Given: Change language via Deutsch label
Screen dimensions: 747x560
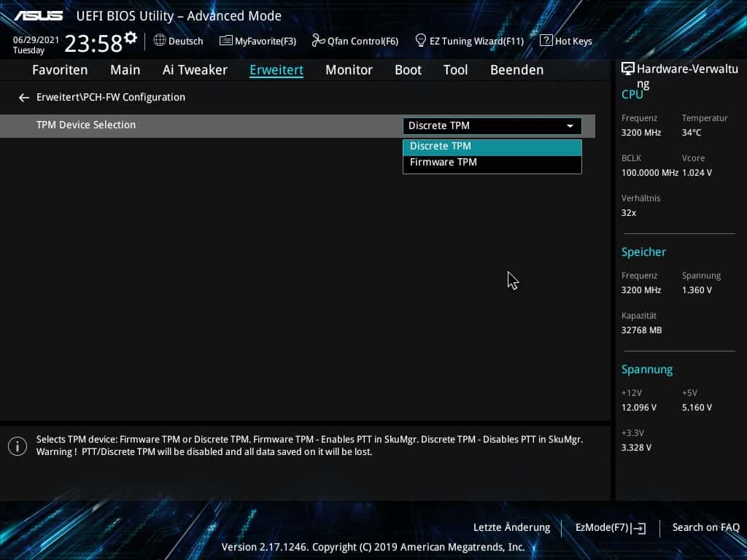Looking at the screenshot, I should click(x=186, y=41).
